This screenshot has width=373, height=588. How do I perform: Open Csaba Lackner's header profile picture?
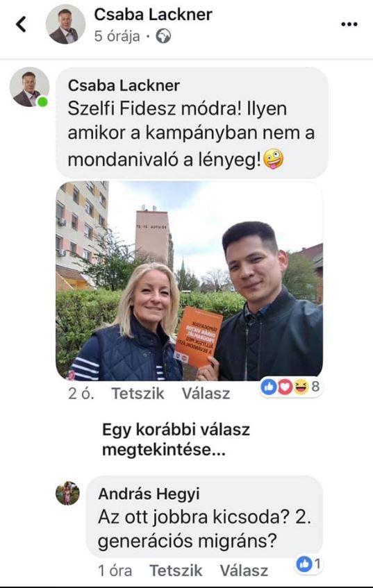point(66,24)
